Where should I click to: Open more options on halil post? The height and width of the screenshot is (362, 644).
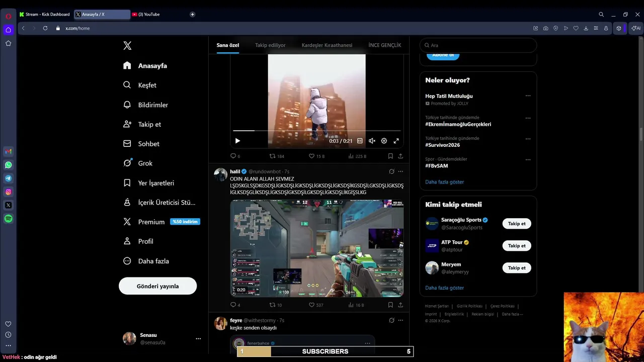400,171
